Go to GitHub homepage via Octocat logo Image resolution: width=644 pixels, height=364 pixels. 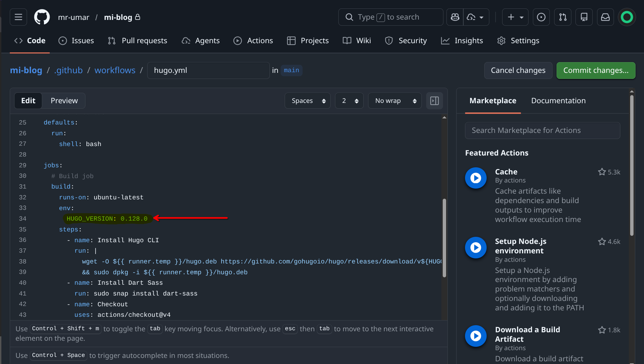pos(42,17)
